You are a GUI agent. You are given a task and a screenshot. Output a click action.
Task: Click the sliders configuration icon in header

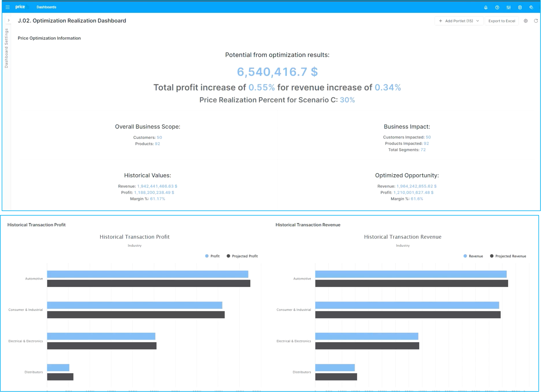point(508,7)
